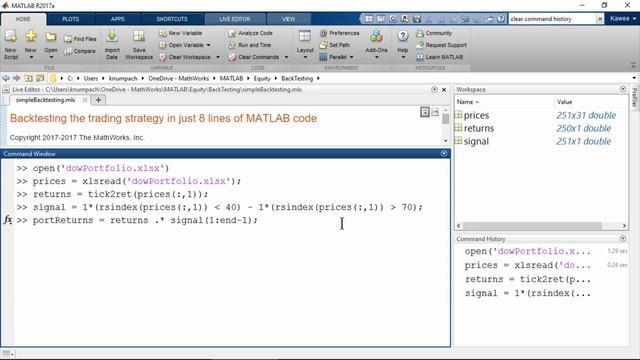Click Clear Commands

[253, 57]
